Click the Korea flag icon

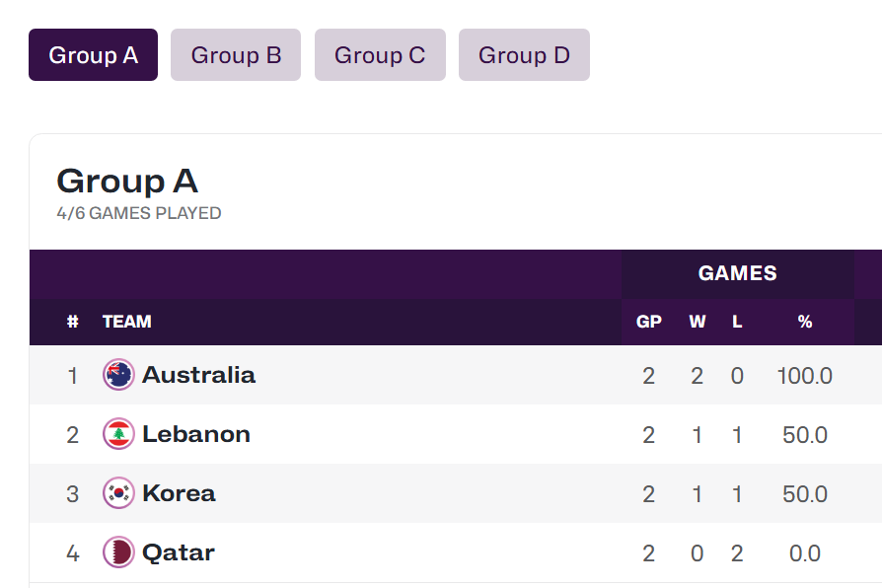point(118,493)
